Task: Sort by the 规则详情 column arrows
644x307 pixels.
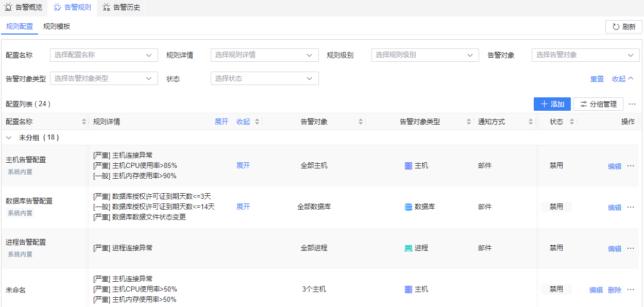Action: tap(258, 122)
